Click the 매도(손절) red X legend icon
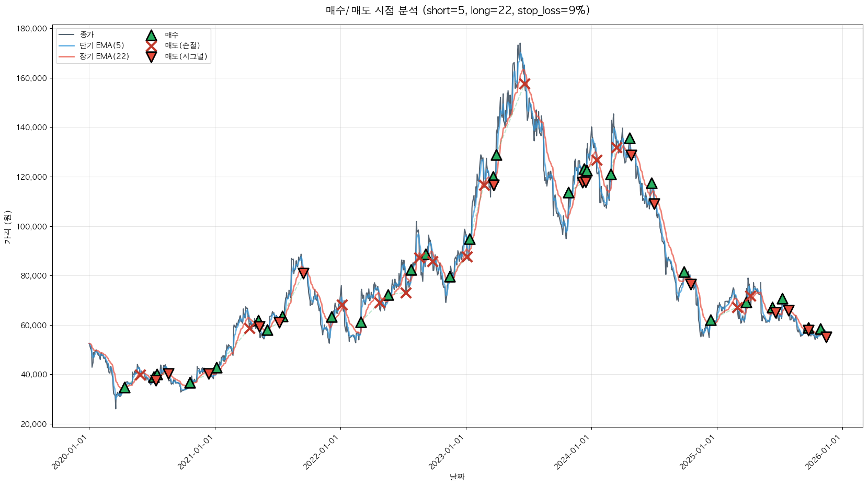The height and width of the screenshot is (486, 868). pos(151,46)
